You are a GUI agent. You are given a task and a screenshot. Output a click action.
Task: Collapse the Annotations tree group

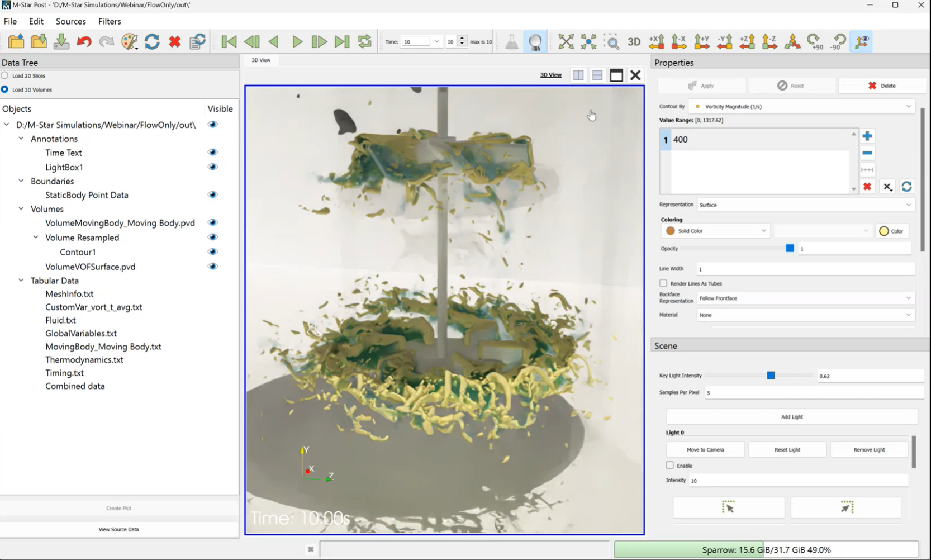coord(21,139)
